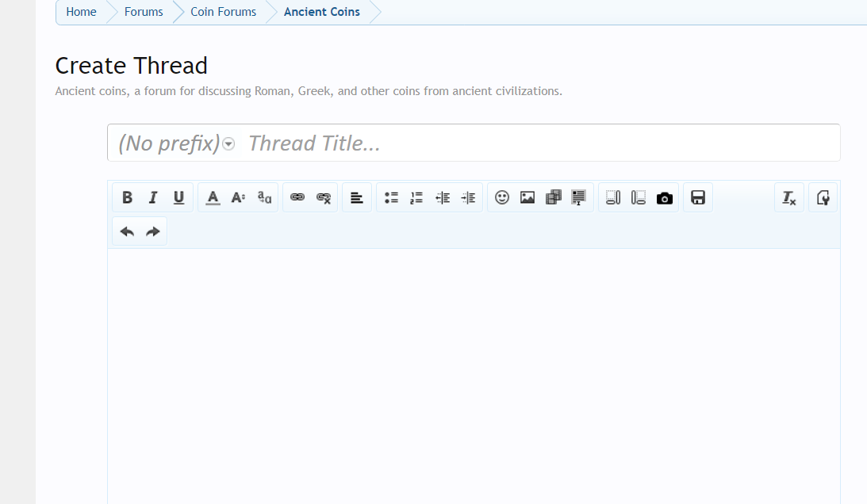This screenshot has width=867, height=504.
Task: Toggle italic formatting
Action: coord(152,198)
